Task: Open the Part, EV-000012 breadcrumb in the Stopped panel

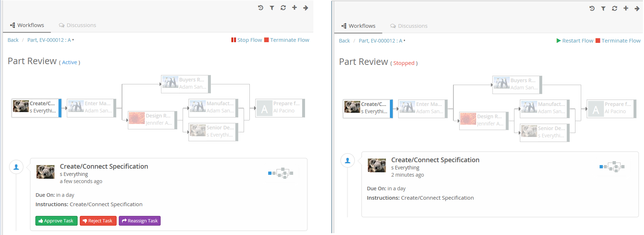Action: pos(380,41)
